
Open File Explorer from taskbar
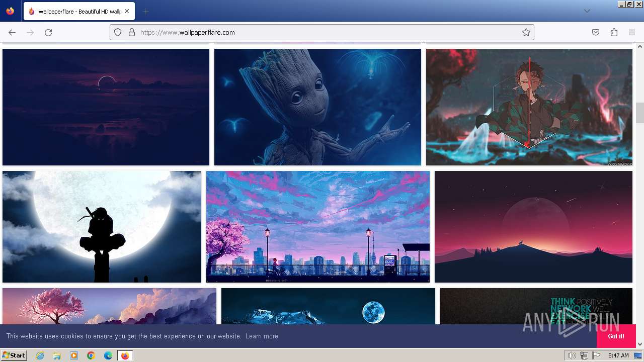coord(57,355)
